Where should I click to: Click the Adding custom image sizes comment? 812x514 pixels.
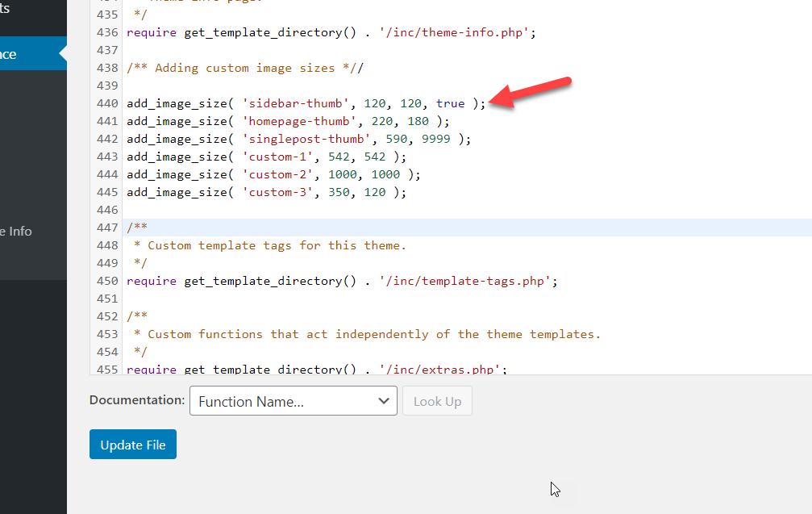245,68
